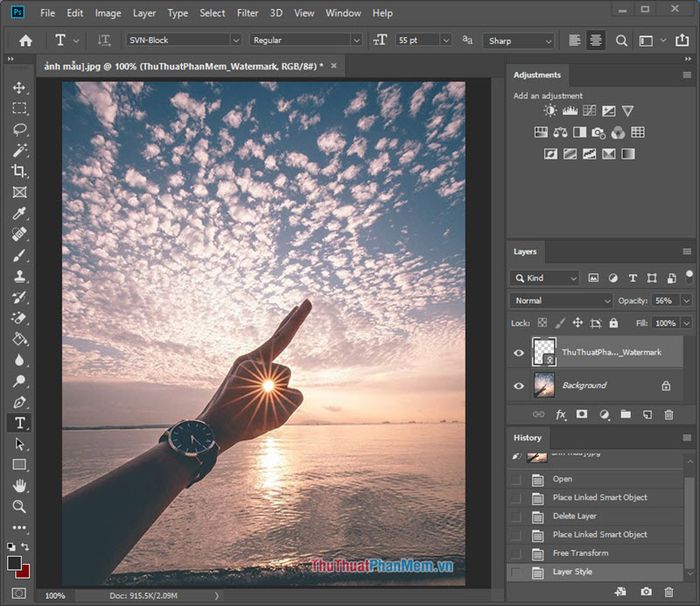Viewport: 700px width, 606px height.
Task: Select the Horizontal Type tool
Action: click(19, 423)
